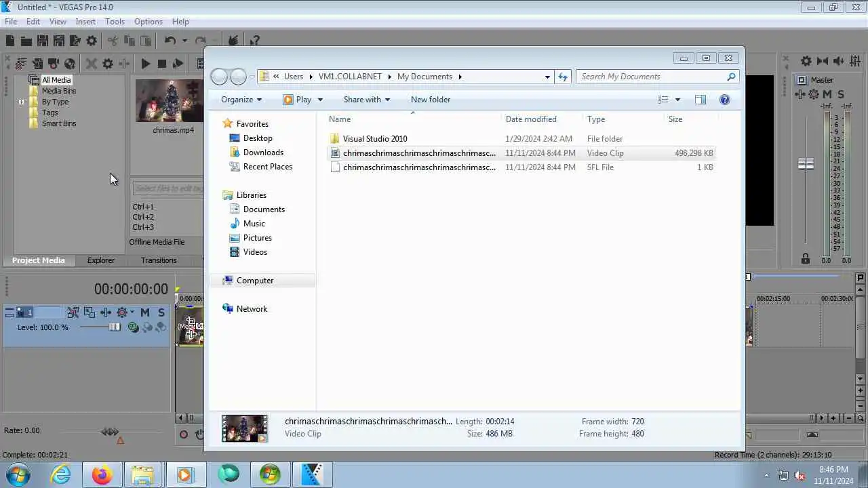Mute the Master bus with M
Viewport: 868px width, 488px height.
827,94
